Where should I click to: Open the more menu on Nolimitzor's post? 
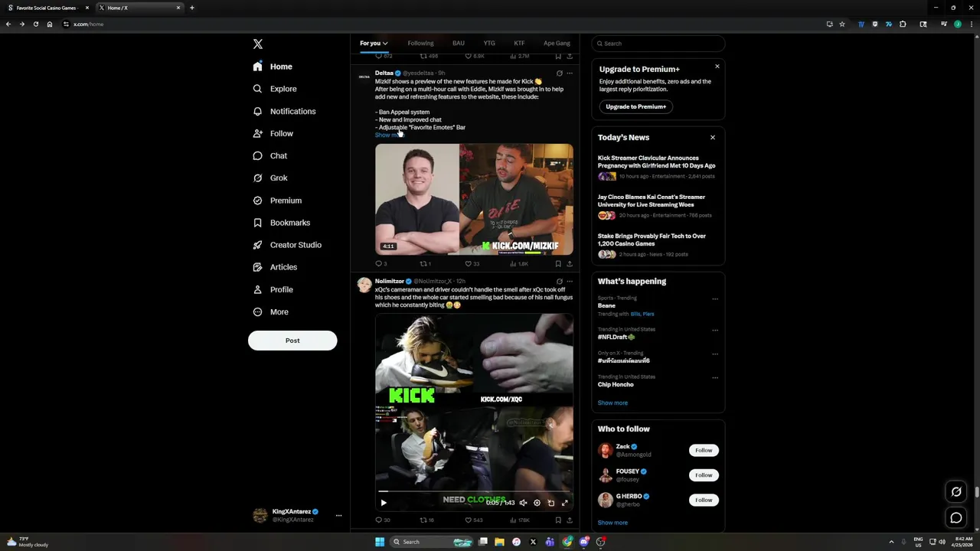tap(569, 282)
